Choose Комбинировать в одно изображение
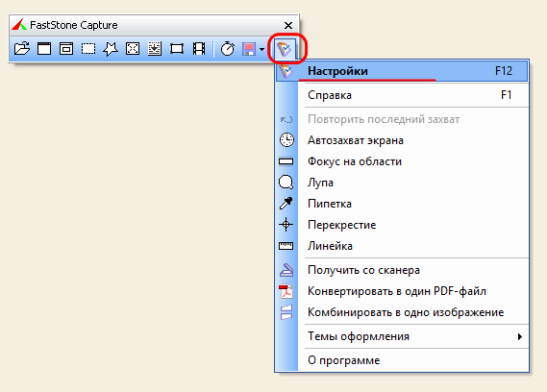The width and height of the screenshot is (547, 392). (402, 312)
